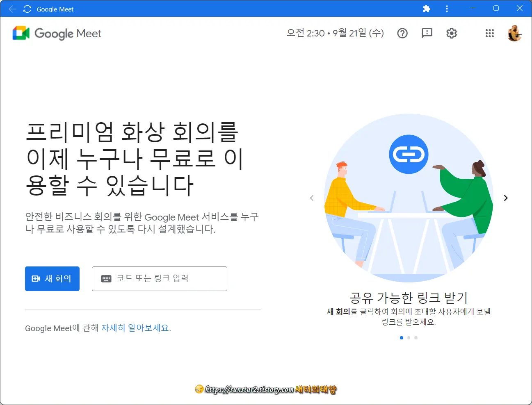Click the extensions puzzle icon
The width and height of the screenshot is (532, 405).
(x=427, y=9)
